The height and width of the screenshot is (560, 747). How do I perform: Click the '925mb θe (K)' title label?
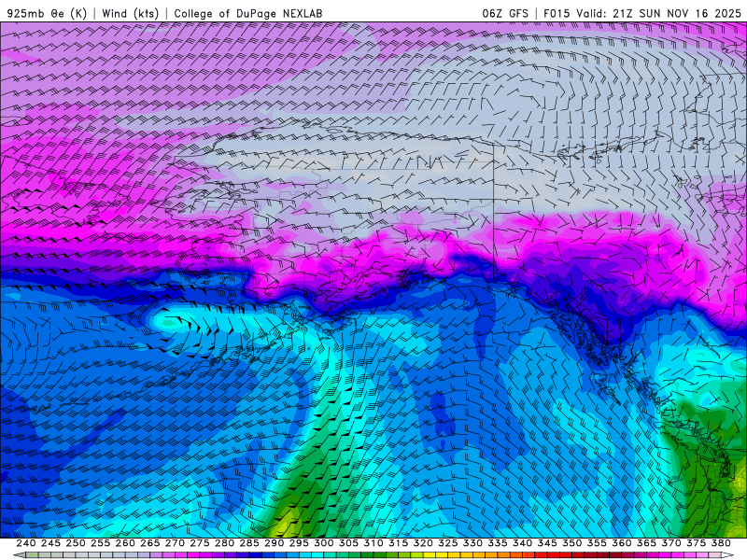coord(47,13)
